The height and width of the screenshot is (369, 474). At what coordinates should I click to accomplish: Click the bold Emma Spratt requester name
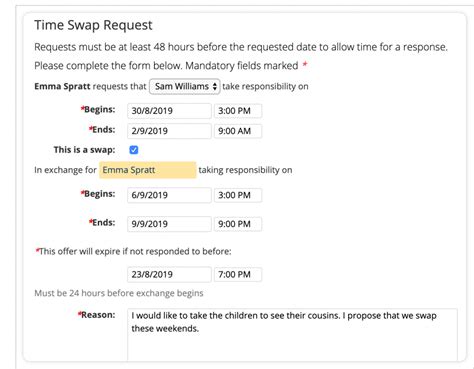pos(62,87)
